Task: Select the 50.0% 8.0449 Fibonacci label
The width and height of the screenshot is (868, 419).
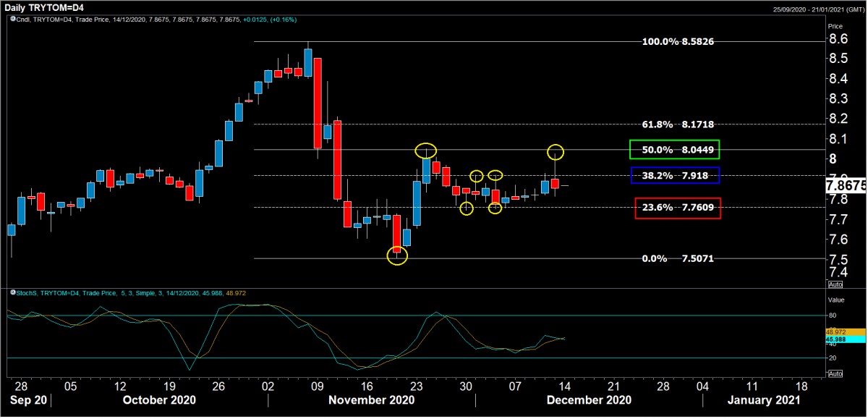Action: (674, 150)
